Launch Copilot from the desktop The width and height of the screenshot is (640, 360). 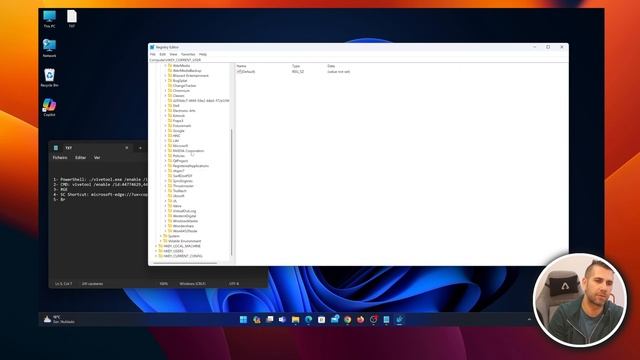(49, 107)
